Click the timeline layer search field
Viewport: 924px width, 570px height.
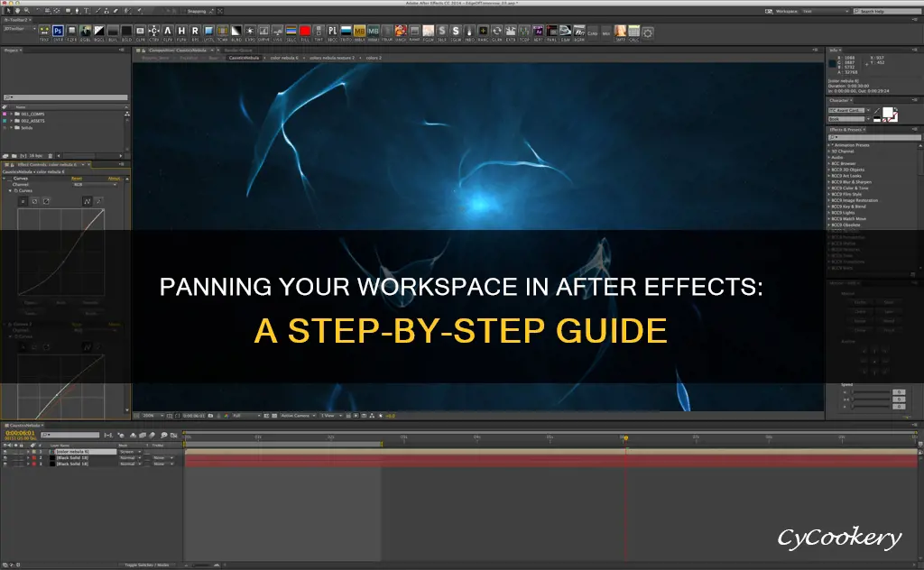[69, 435]
